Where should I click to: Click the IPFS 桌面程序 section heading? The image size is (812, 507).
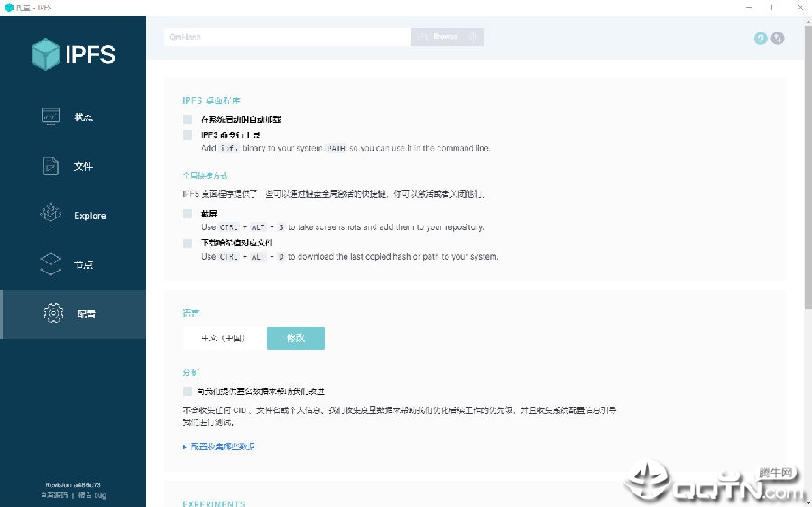211,100
